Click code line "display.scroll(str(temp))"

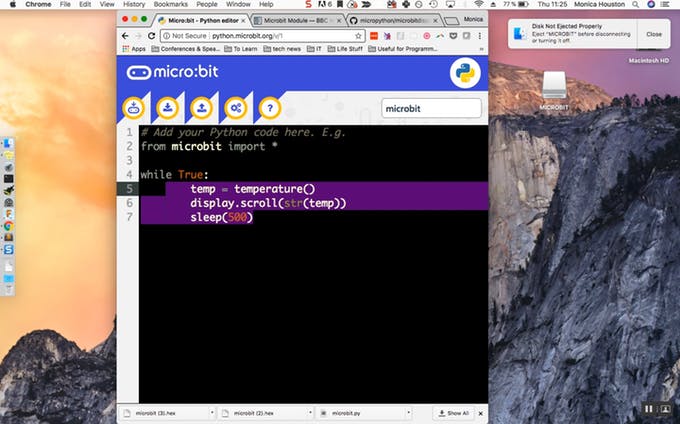(268, 203)
